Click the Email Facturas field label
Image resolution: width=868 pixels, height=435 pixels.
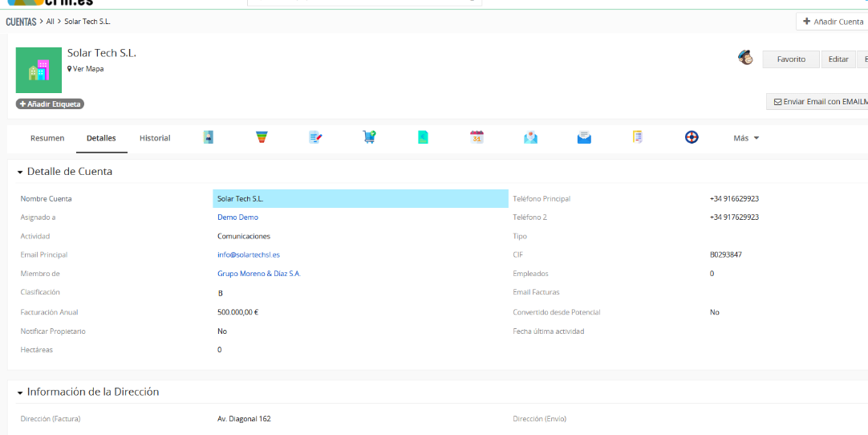pos(537,292)
